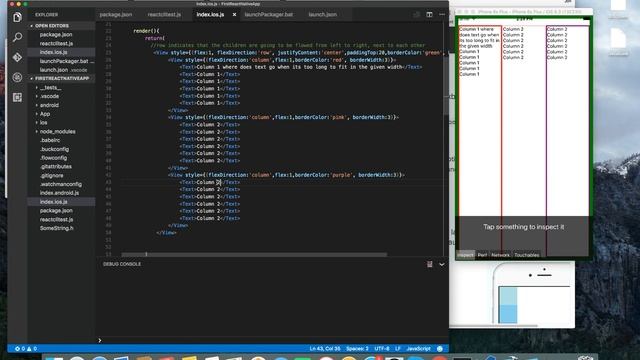Open the Extensions view in activity bar
Screen dimensions: 640x360
[17, 97]
